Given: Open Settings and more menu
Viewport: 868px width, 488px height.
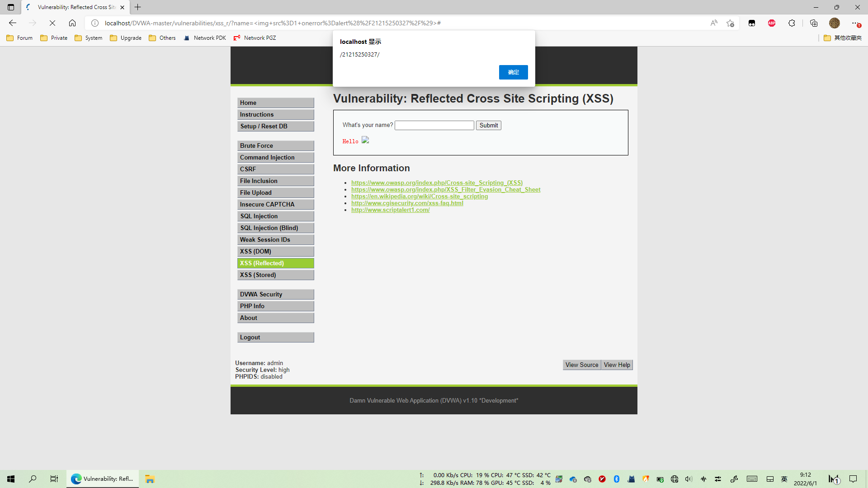Looking at the screenshot, I should point(855,23).
